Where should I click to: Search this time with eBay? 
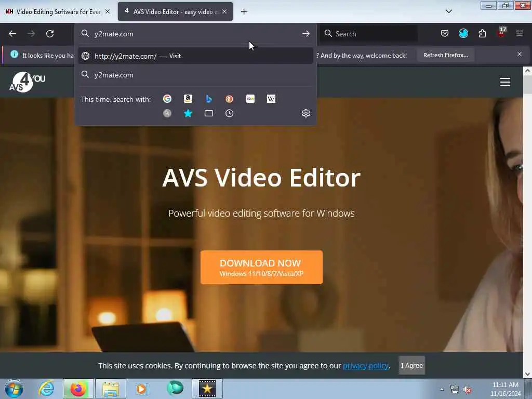pyautogui.click(x=250, y=99)
